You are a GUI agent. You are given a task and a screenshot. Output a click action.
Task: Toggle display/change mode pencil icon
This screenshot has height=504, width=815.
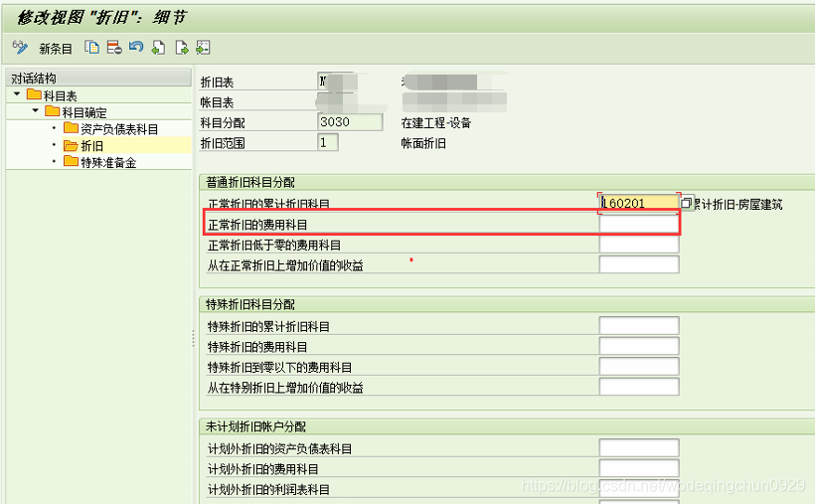pyautogui.click(x=20, y=48)
